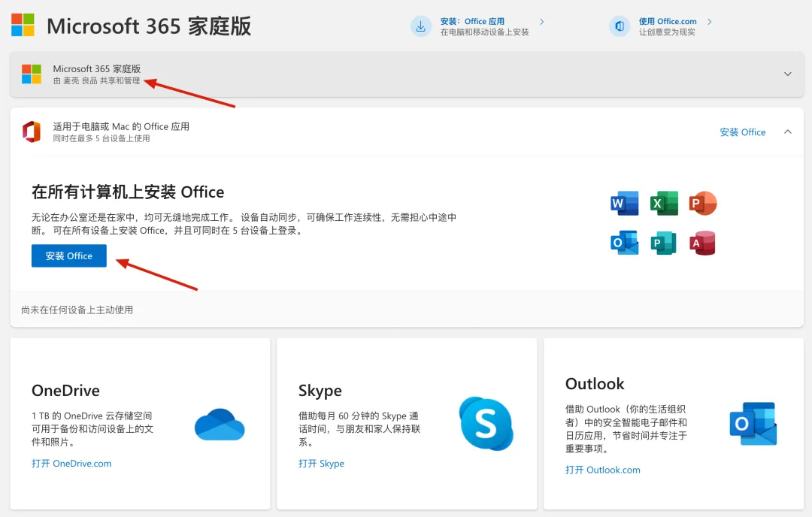Click the 尚未在任何设备上主动使用 status text
The width and height of the screenshot is (812, 517).
pos(77,310)
